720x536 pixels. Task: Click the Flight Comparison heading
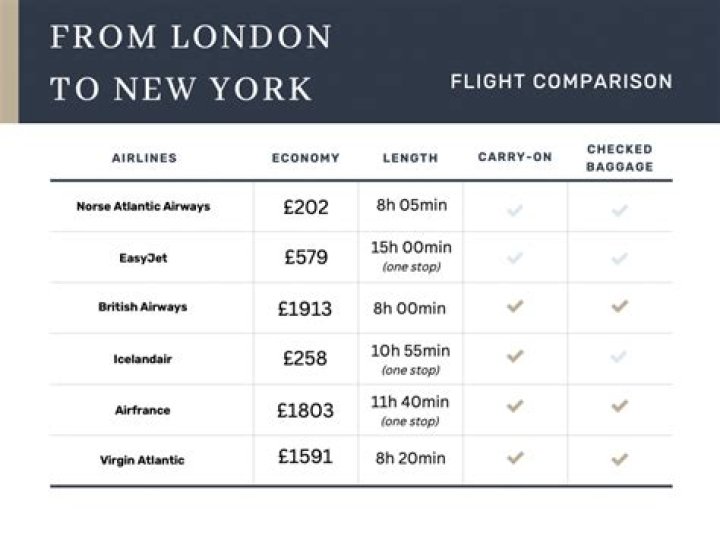point(561,82)
